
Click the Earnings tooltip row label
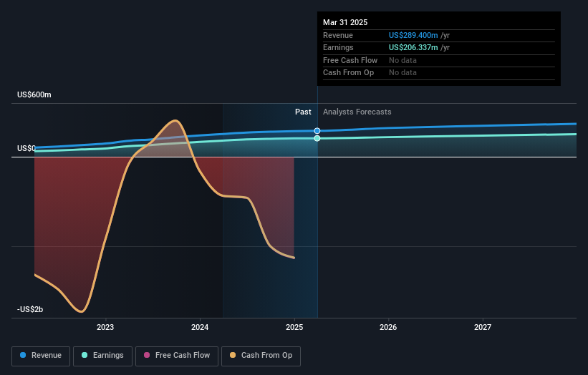click(338, 47)
